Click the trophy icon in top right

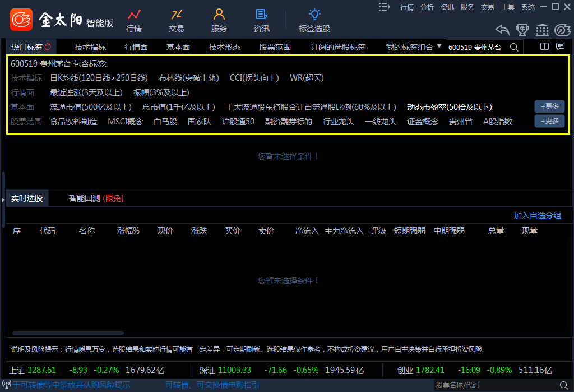[522, 30]
